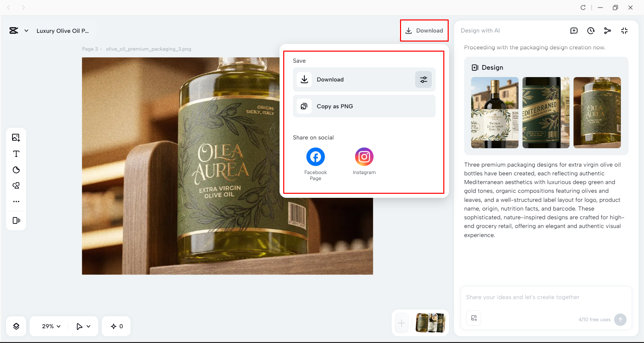644x343 pixels.
Task: Click the Share on social heading
Action: pyautogui.click(x=313, y=137)
